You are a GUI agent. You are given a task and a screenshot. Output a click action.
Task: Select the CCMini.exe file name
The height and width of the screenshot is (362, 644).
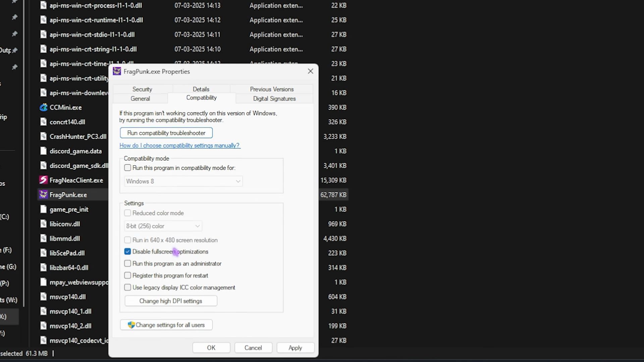66,107
